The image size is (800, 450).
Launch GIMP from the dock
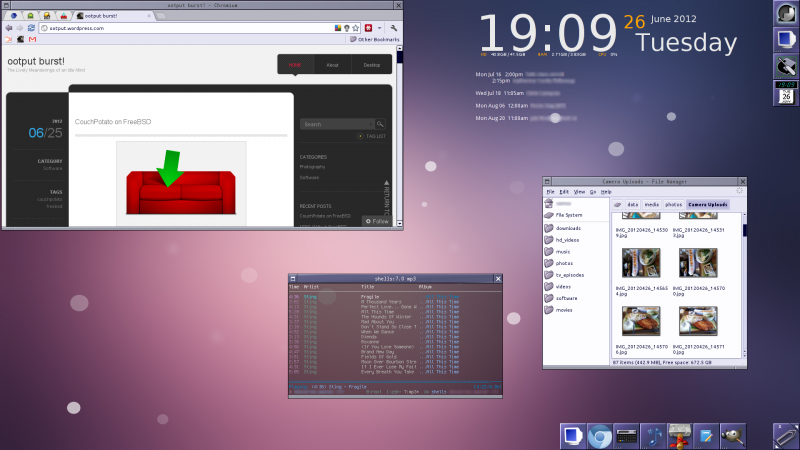point(733,437)
